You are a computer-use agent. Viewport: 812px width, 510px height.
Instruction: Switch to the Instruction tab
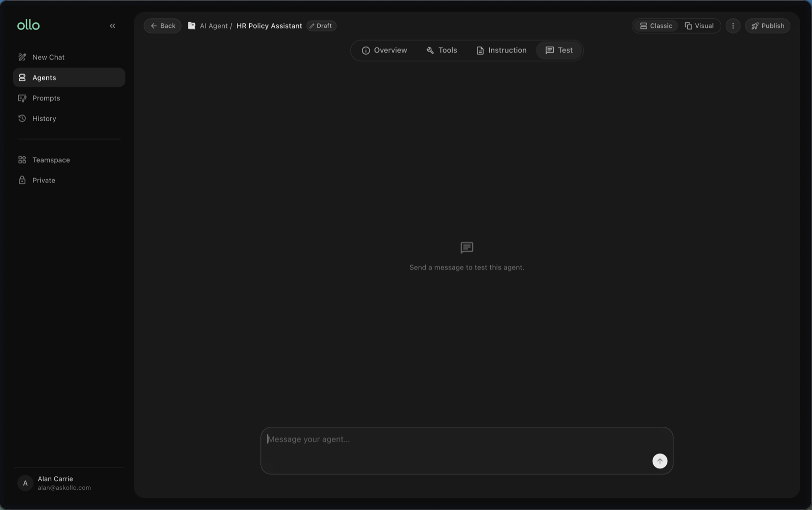point(501,50)
